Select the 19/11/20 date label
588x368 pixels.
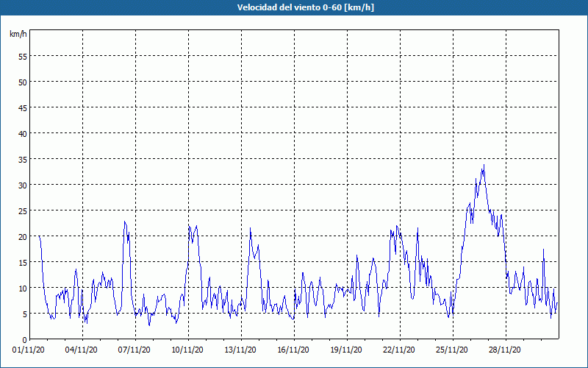click(346, 350)
